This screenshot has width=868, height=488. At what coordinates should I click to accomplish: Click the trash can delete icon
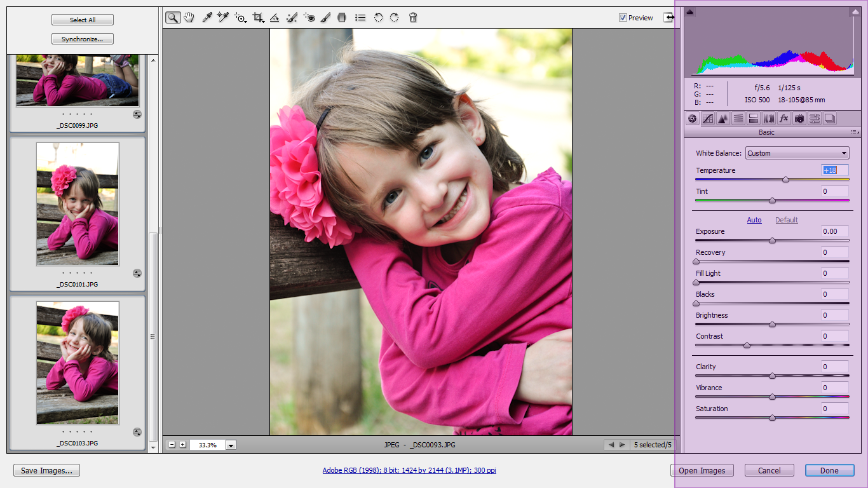coord(413,18)
